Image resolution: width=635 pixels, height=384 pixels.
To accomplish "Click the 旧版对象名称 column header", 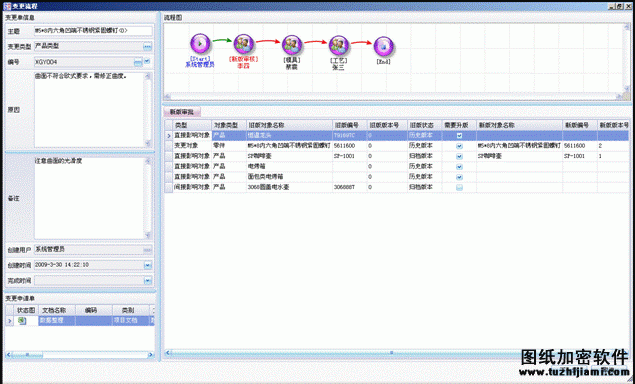I will tap(289, 125).
